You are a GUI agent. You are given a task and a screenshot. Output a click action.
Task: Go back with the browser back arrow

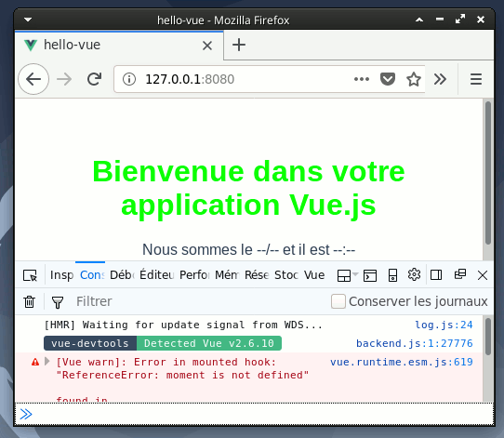point(33,79)
